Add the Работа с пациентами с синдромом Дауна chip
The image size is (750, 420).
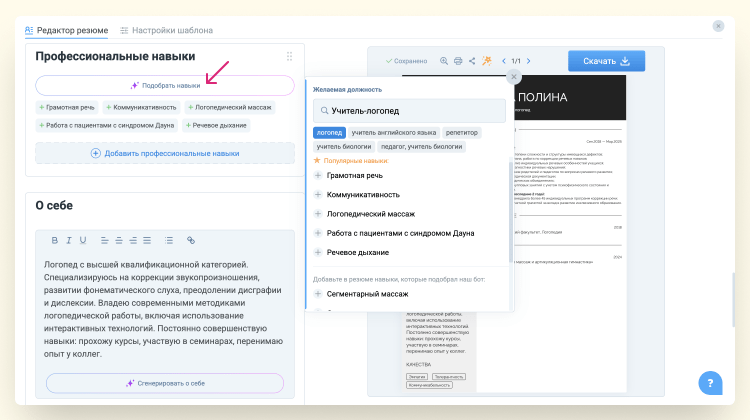click(x=107, y=125)
